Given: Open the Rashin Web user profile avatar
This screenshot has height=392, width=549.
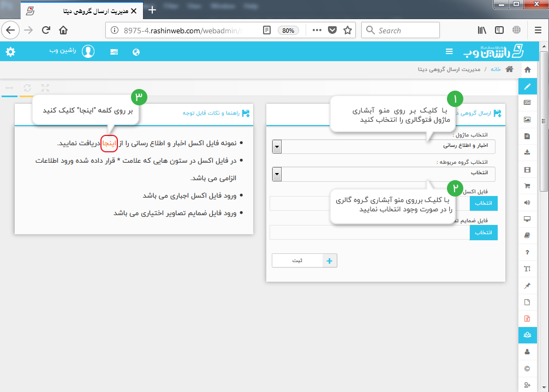Looking at the screenshot, I should [x=88, y=51].
